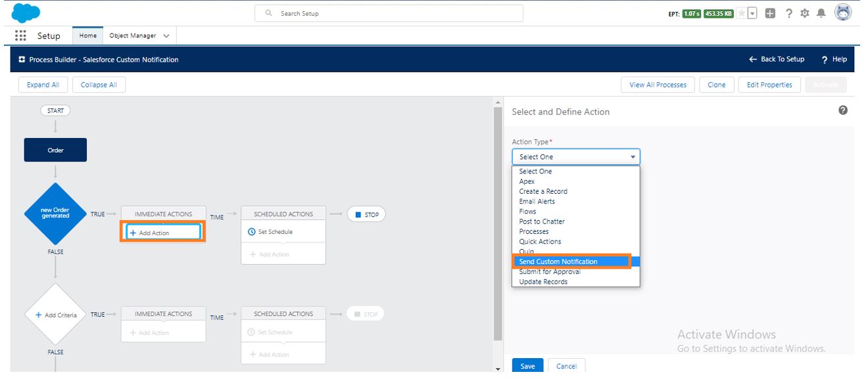
Task: Open the header help question mark icon
Action: 788,13
